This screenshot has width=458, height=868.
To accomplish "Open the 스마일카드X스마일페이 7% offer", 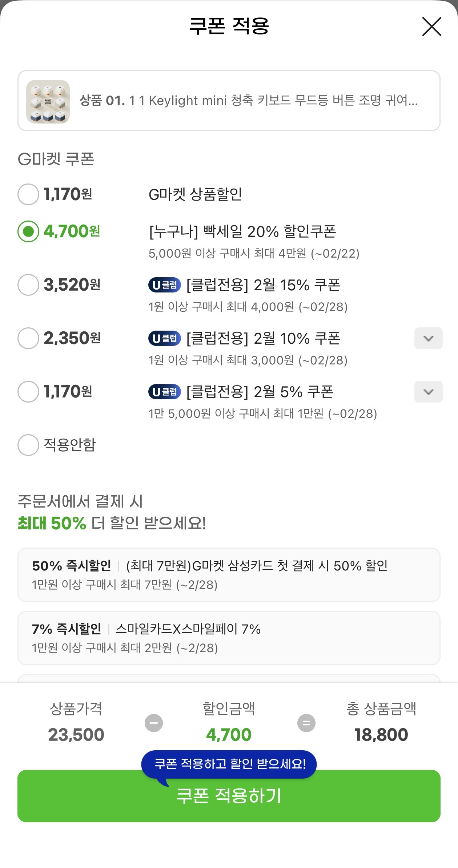I will pos(229,638).
